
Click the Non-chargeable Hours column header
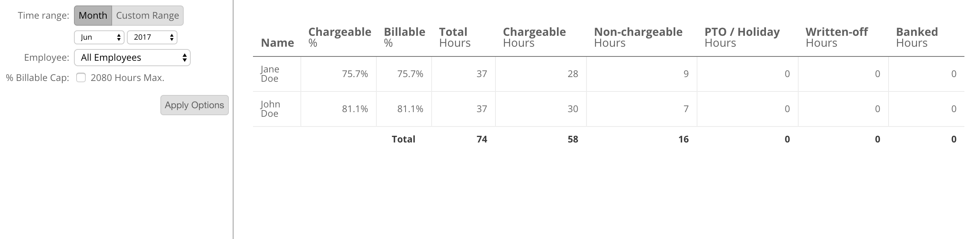638,37
